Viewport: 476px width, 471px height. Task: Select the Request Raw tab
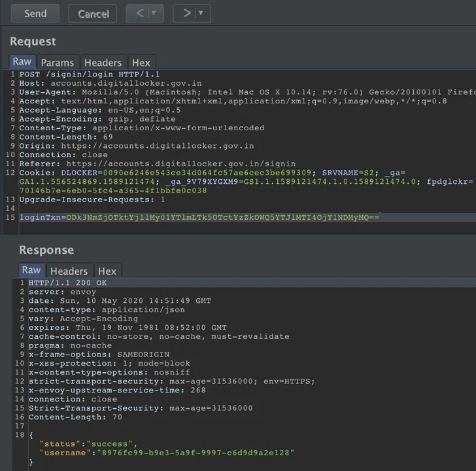[x=22, y=61]
